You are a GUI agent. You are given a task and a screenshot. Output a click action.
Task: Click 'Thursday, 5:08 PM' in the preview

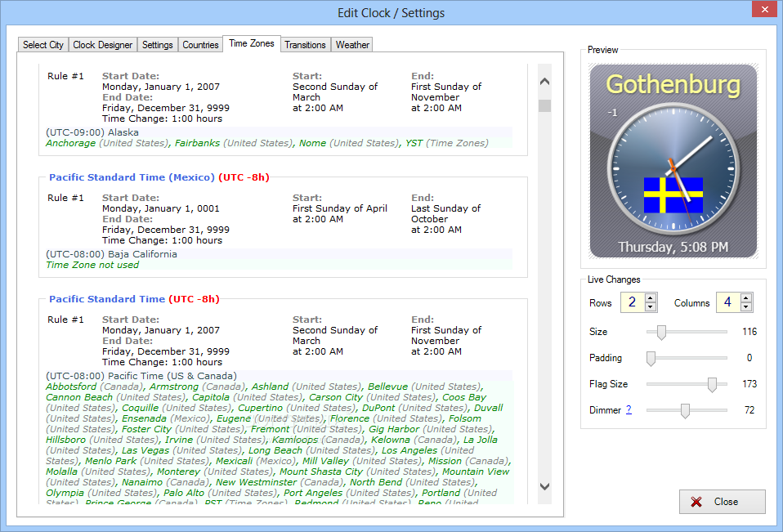pyautogui.click(x=673, y=247)
